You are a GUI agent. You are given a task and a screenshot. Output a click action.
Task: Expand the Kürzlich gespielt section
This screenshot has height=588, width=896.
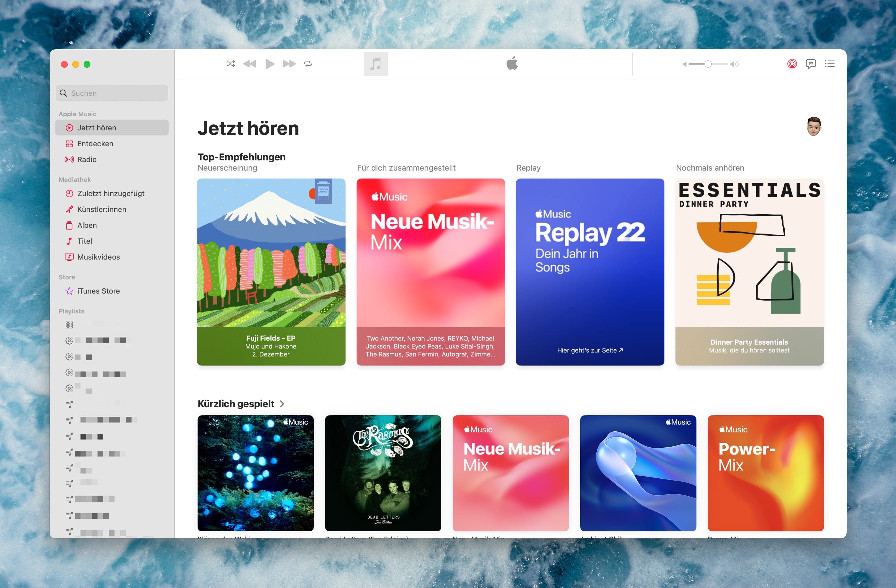(282, 404)
